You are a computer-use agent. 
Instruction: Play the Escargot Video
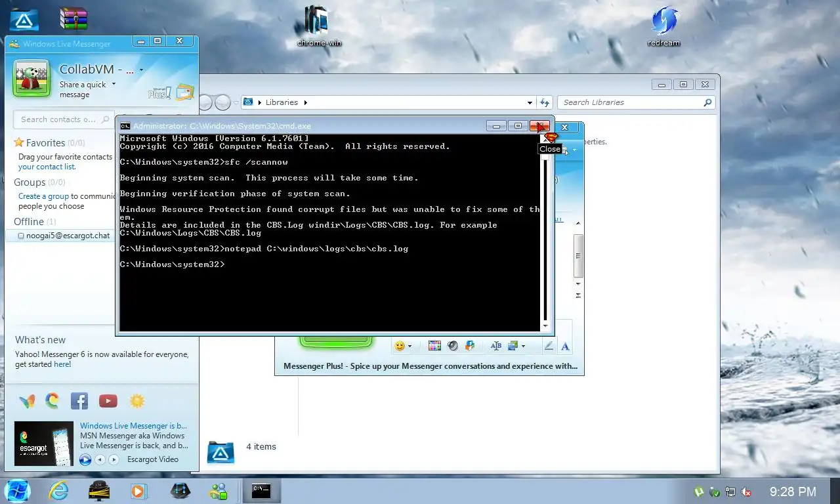click(85, 459)
